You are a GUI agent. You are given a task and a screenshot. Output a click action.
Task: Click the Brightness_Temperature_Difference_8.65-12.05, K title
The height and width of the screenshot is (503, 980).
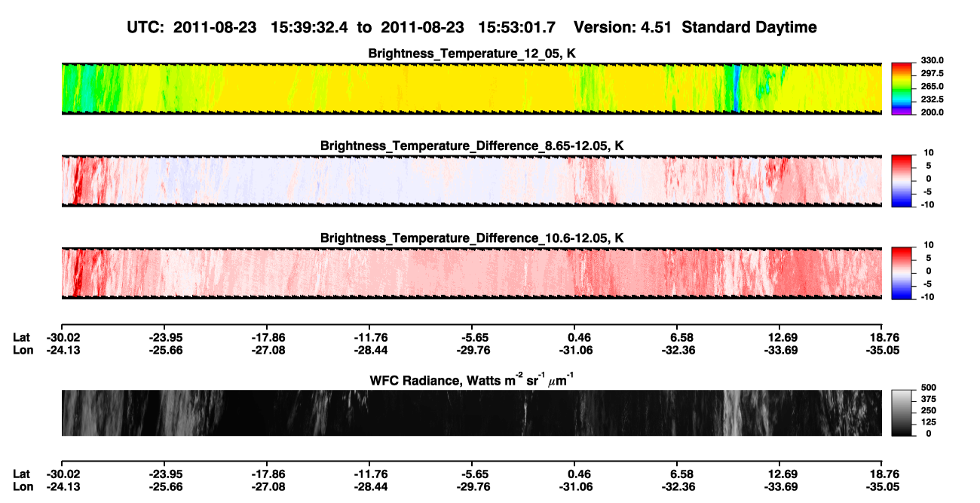[x=472, y=146]
